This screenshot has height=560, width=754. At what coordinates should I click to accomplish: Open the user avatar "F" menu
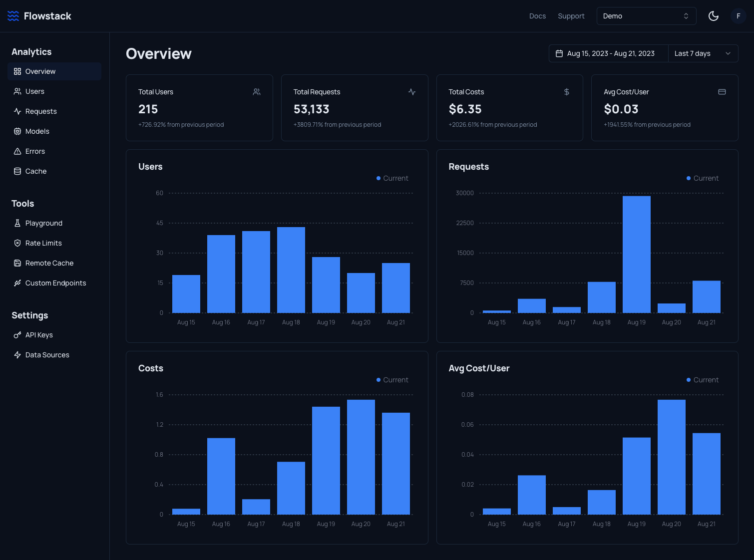(x=738, y=16)
